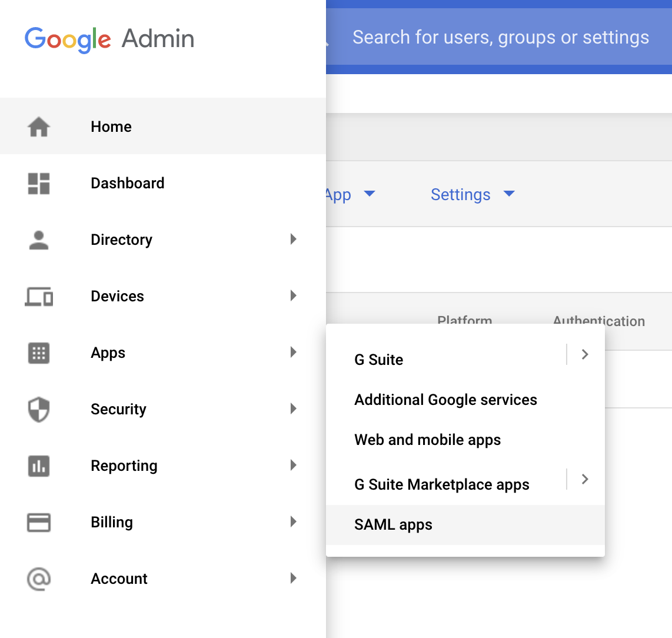The width and height of the screenshot is (672, 638).
Task: Select SAML apps from submenu
Action: pyautogui.click(x=393, y=524)
